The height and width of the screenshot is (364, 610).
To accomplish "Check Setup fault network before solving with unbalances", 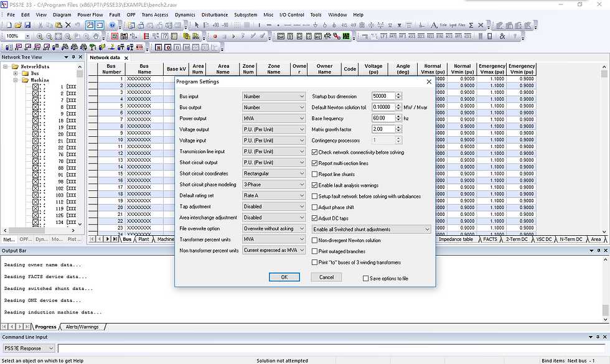I will point(315,197).
